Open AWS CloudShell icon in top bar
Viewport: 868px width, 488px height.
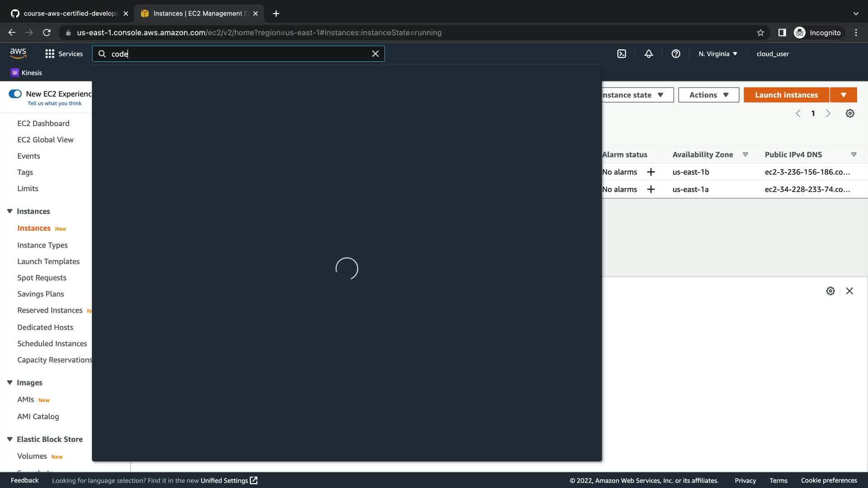point(622,54)
